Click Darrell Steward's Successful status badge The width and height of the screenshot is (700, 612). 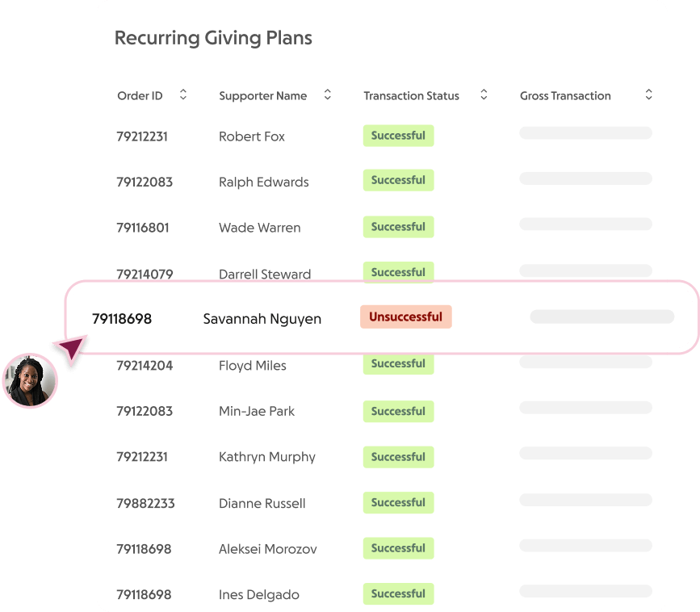(398, 272)
